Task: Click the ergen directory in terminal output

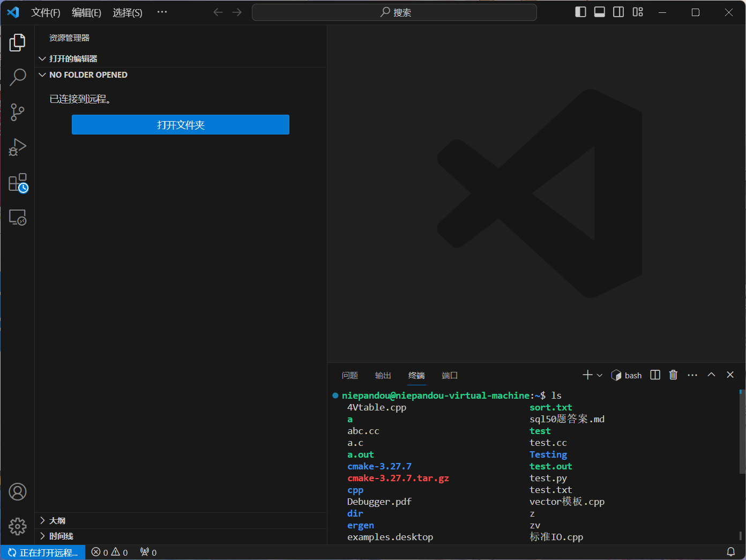Action: pos(361,526)
